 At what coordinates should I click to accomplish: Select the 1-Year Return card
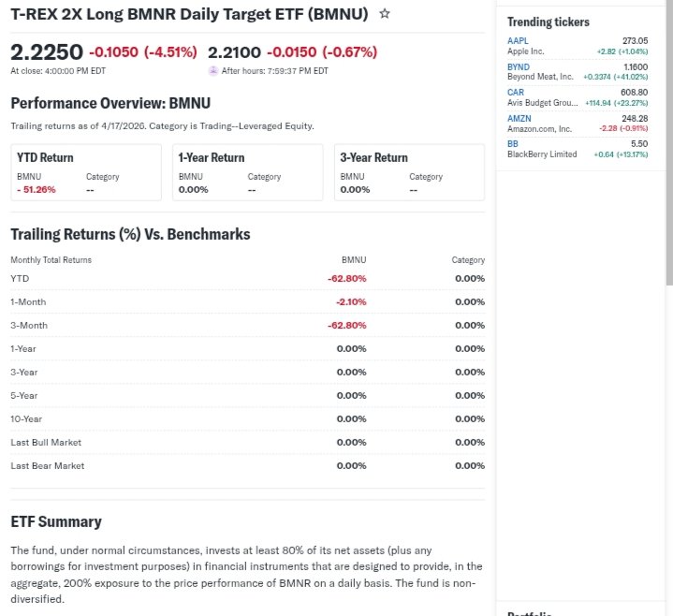click(x=248, y=172)
